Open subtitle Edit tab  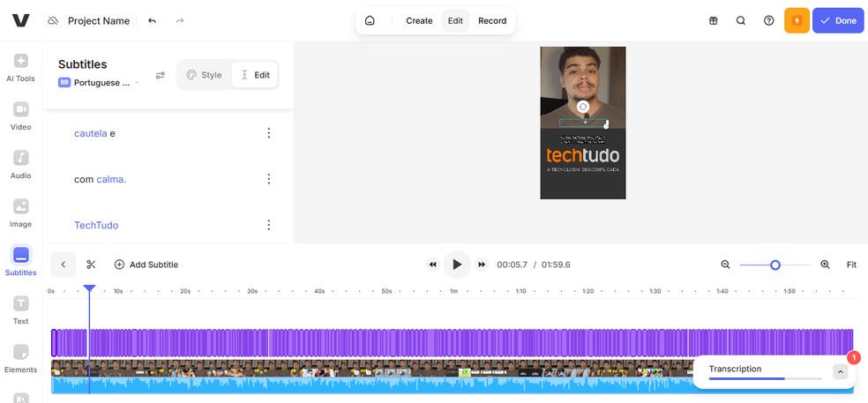255,75
